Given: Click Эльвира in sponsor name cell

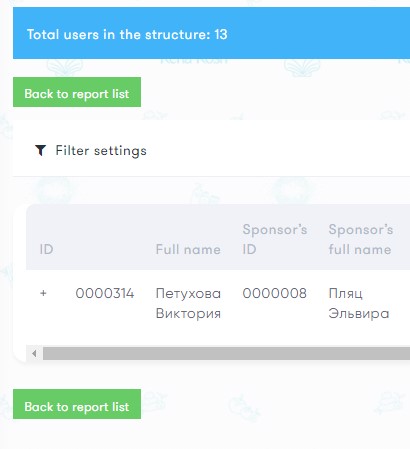Looking at the screenshot, I should click(x=359, y=313).
